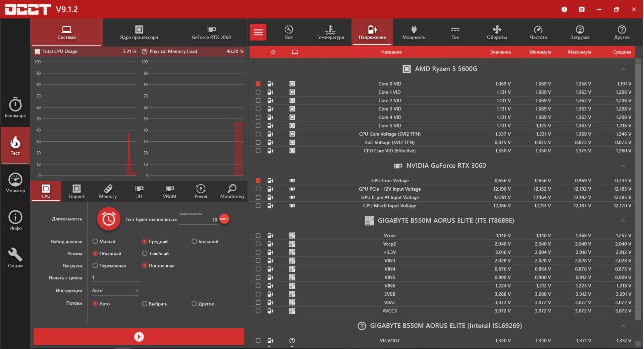Image resolution: width=644 pixels, height=349 pixels.
Task: Select the Тест flame sidebar icon
Action: click(x=15, y=145)
